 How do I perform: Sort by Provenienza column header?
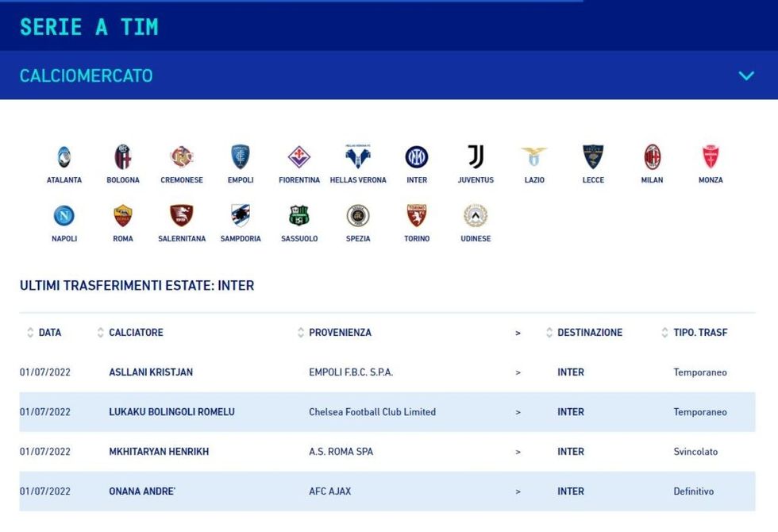click(340, 333)
